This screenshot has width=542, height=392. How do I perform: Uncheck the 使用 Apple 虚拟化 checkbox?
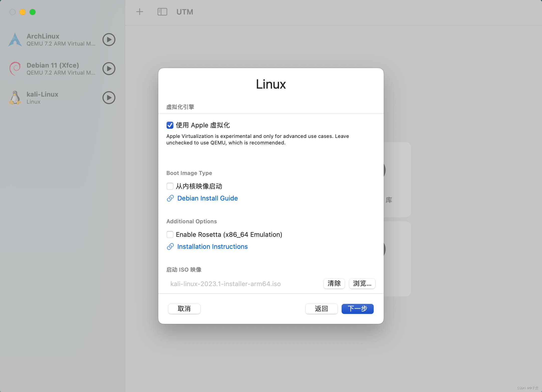point(170,125)
